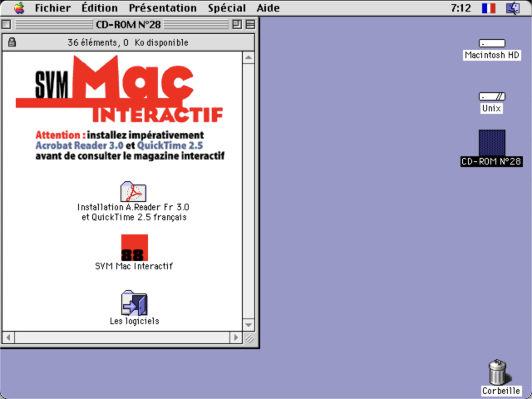The height and width of the screenshot is (399, 532).
Task: Click the lock icon in window header
Action: coord(12,42)
